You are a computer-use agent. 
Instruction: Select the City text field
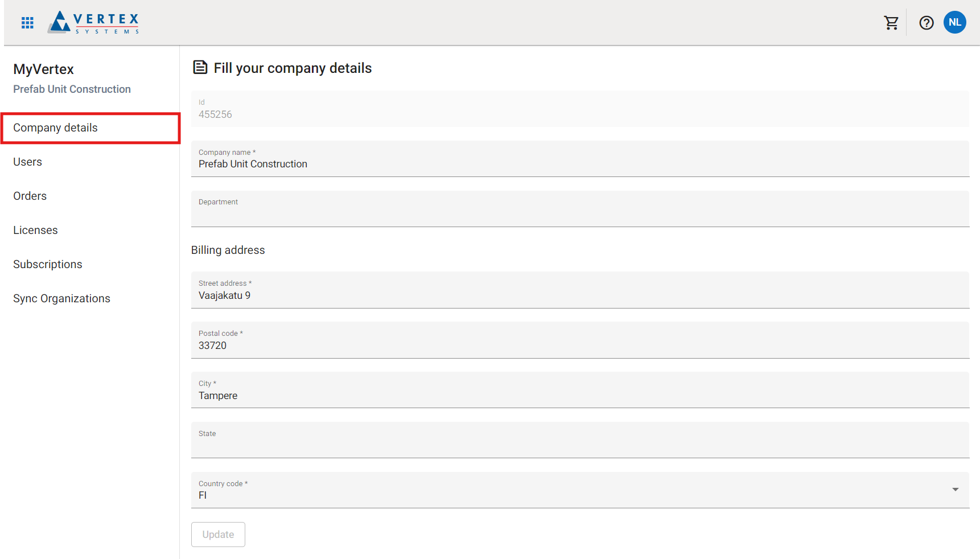click(x=579, y=396)
